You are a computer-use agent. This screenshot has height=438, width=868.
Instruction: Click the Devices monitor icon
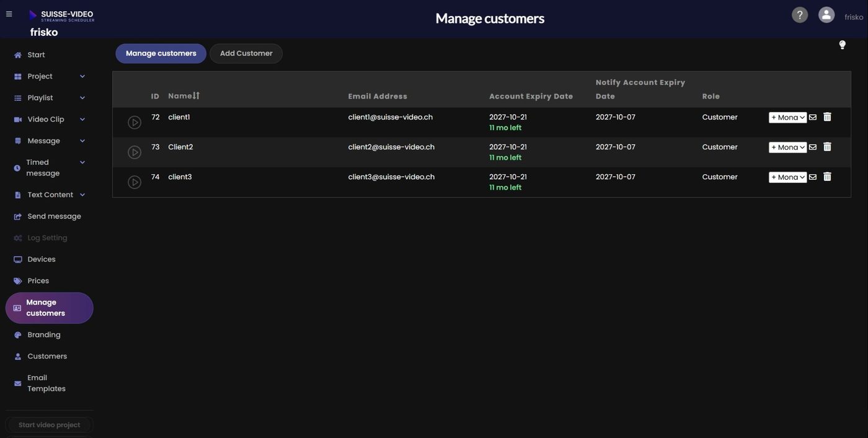tap(17, 260)
